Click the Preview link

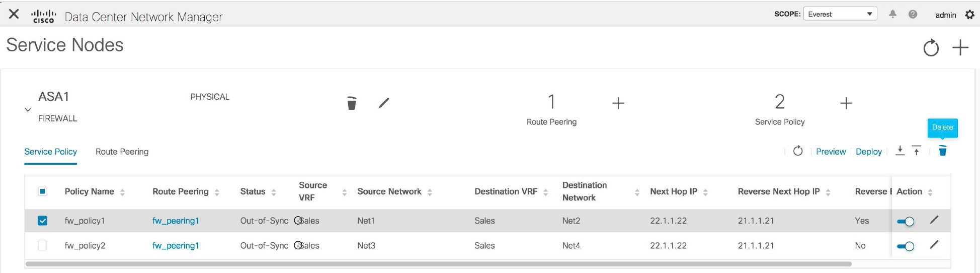[831, 152]
